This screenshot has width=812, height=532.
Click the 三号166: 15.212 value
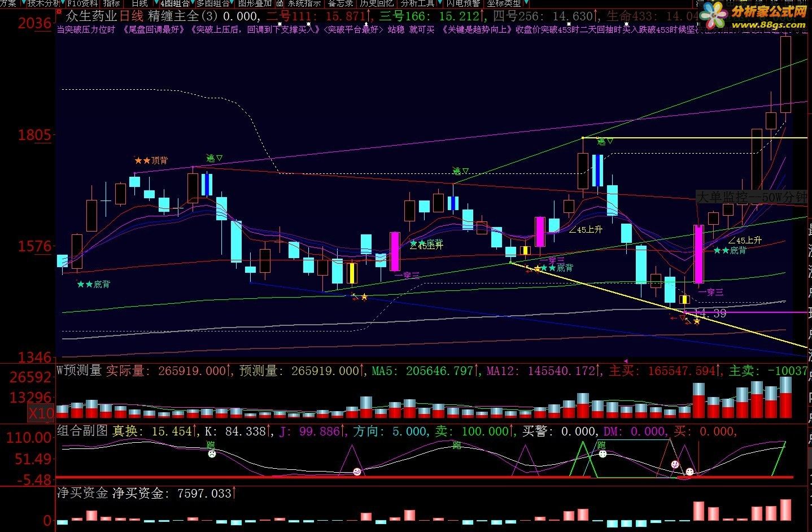(430, 17)
